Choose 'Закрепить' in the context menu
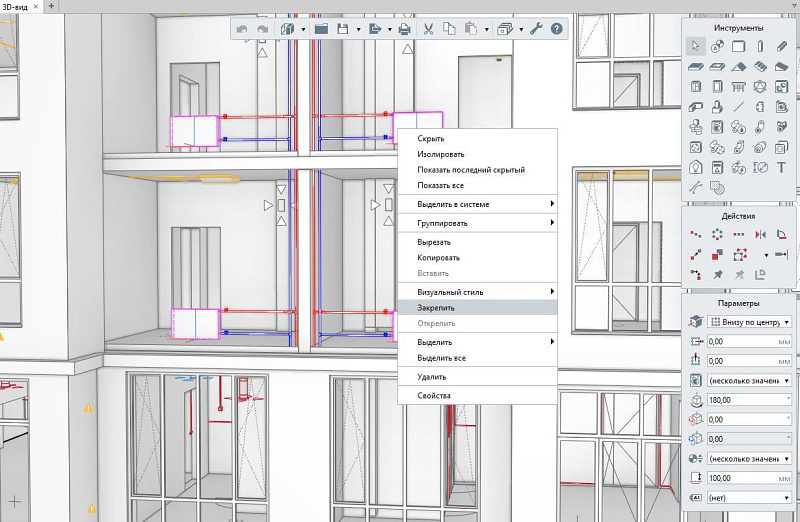 pyautogui.click(x=436, y=308)
